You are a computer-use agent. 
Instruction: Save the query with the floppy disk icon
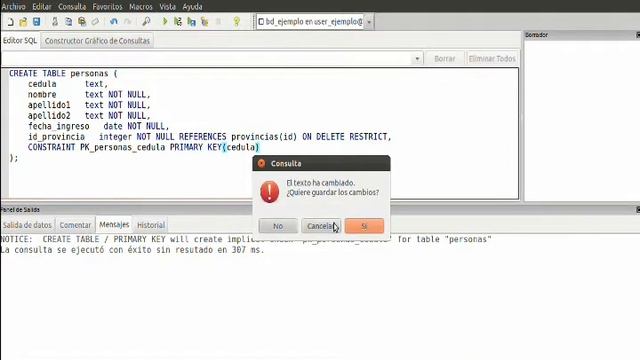(x=36, y=22)
